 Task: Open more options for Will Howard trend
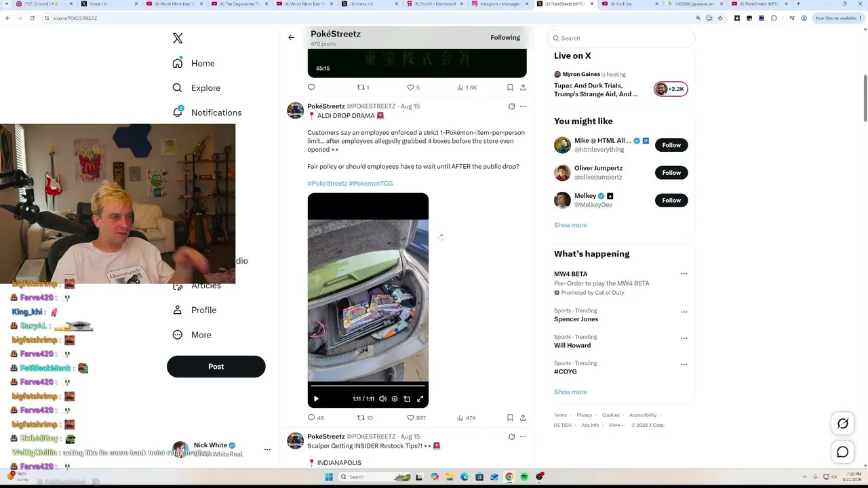coord(684,338)
